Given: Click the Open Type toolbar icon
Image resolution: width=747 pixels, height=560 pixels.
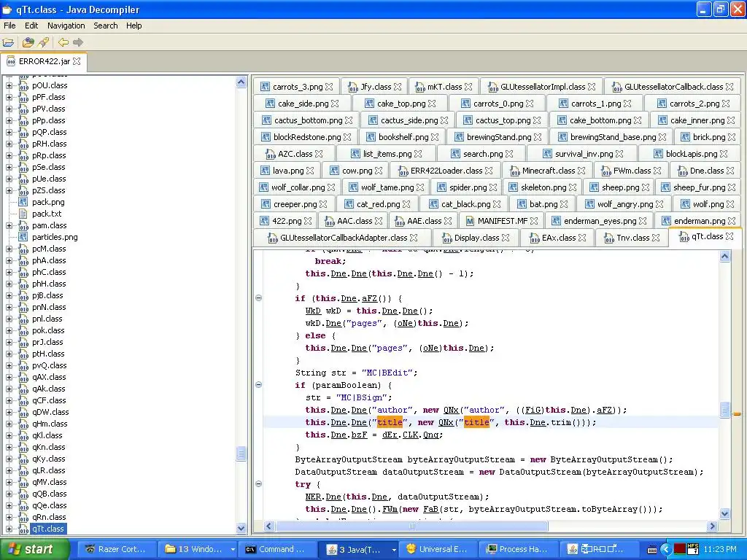Looking at the screenshot, I should point(28,42).
